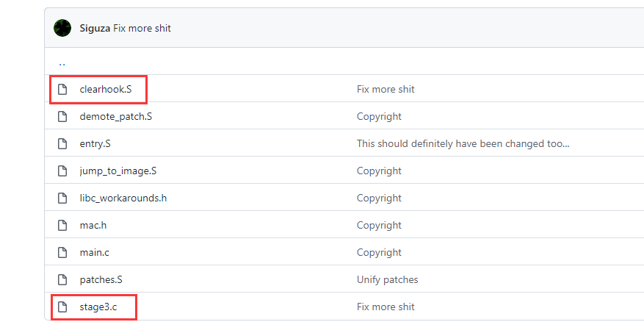The image size is (644, 333).
Task: Open the Copyright commit for main.c
Action: click(379, 252)
